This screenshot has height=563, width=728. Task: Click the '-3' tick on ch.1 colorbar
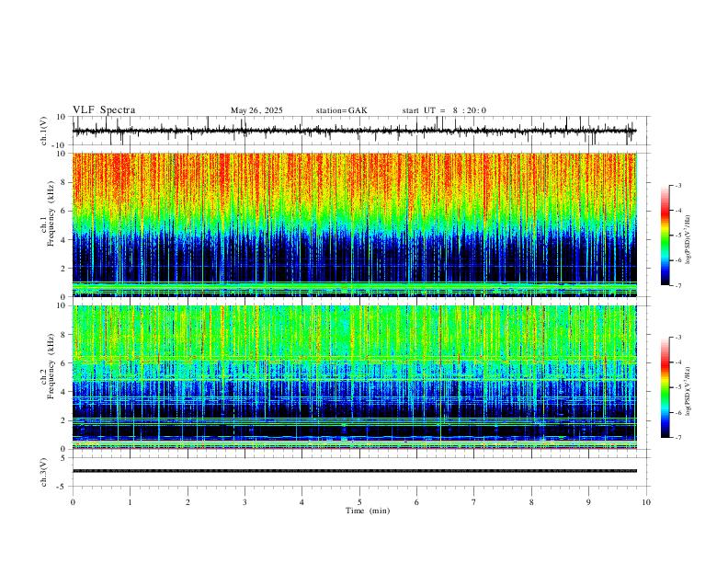pos(677,185)
